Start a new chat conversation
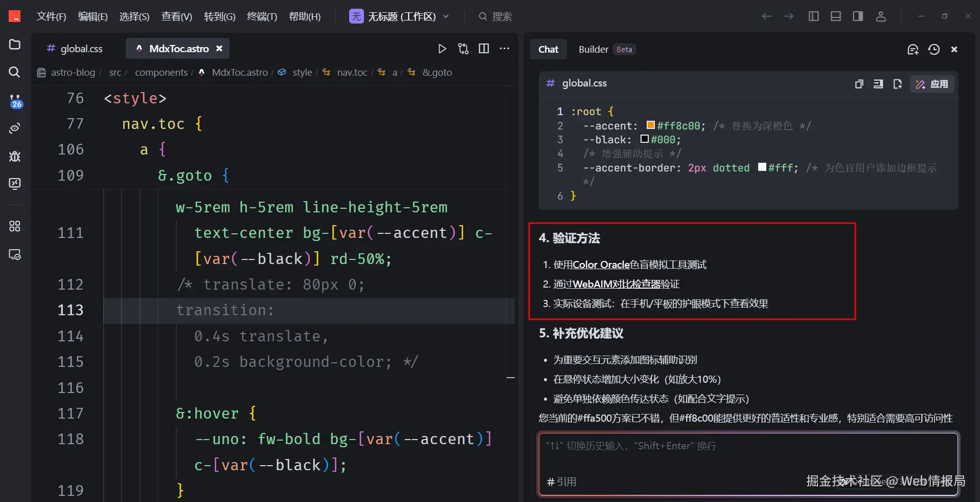Viewport: 980px width, 502px height. pos(913,49)
